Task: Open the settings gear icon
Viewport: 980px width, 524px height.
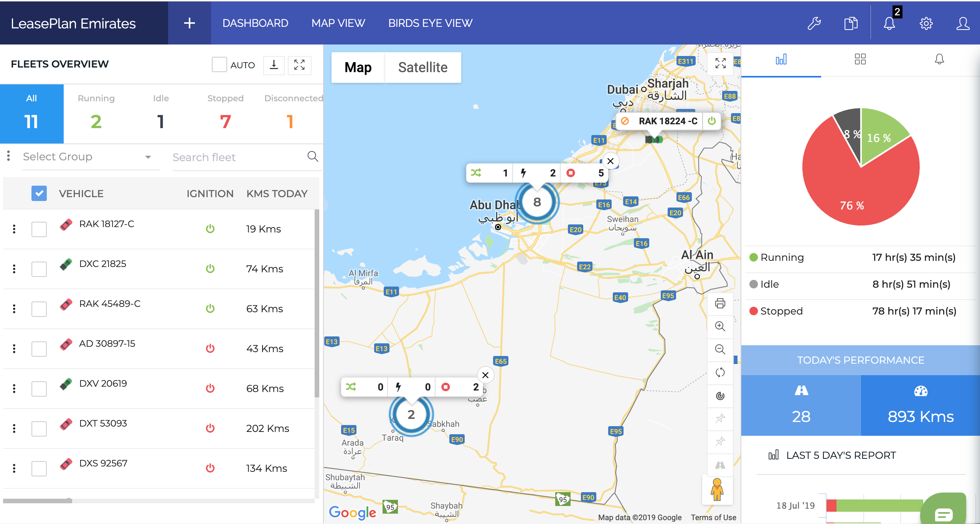Action: (x=926, y=23)
